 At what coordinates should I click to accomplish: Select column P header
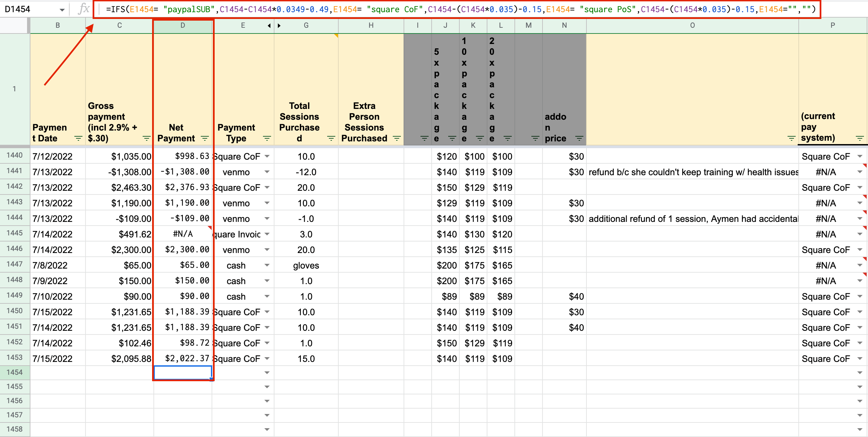pos(833,26)
